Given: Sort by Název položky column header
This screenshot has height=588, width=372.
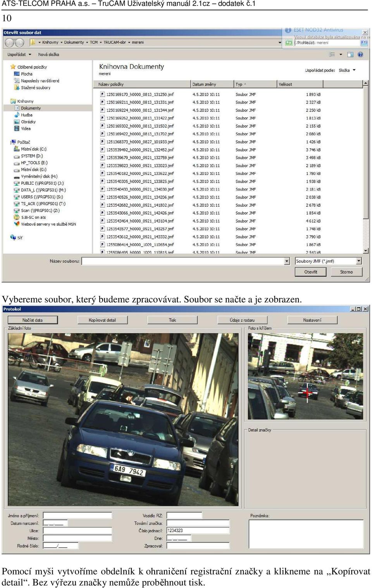Looking at the screenshot, I should pos(142,84).
